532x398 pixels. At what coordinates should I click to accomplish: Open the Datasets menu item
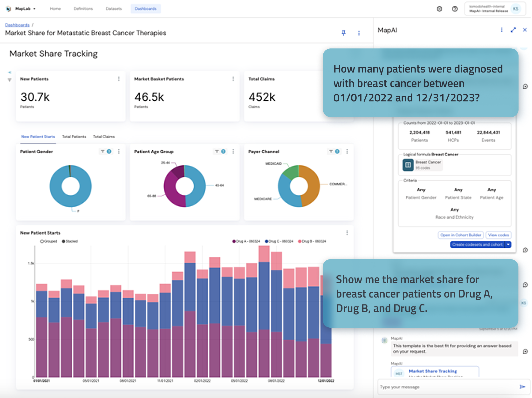(x=114, y=9)
